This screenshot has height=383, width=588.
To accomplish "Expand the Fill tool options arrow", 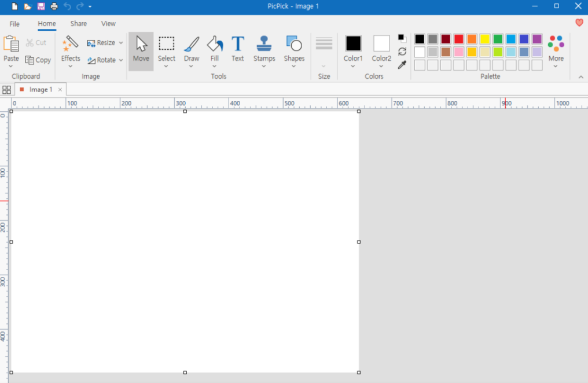I will point(215,67).
